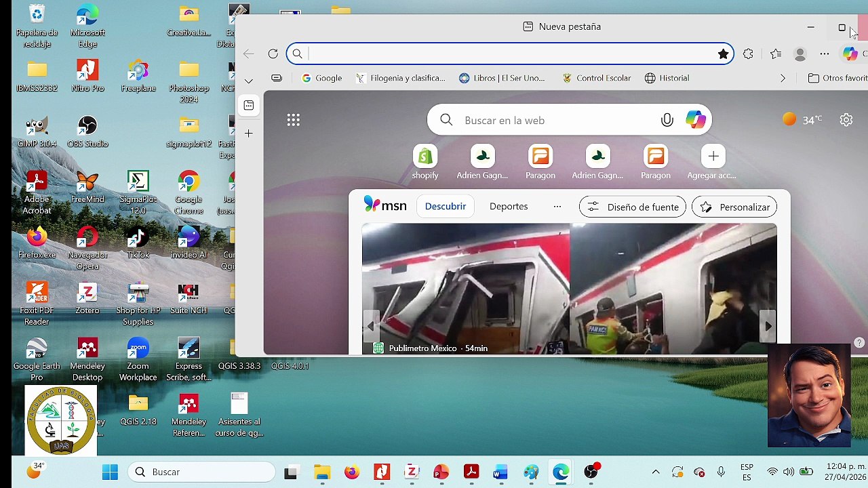Viewport: 868px width, 488px height.
Task: Open the Publimetro Mexico train news image
Action: coord(570,289)
